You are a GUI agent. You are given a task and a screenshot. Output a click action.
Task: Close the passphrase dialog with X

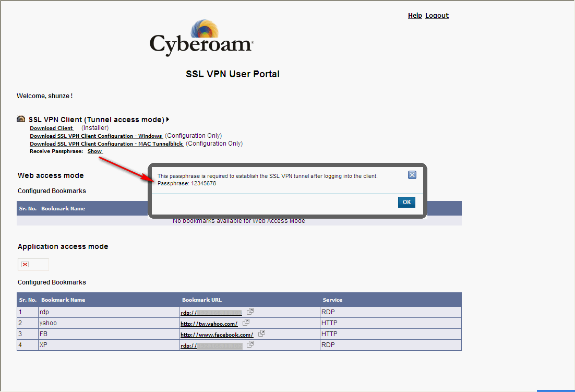point(412,175)
